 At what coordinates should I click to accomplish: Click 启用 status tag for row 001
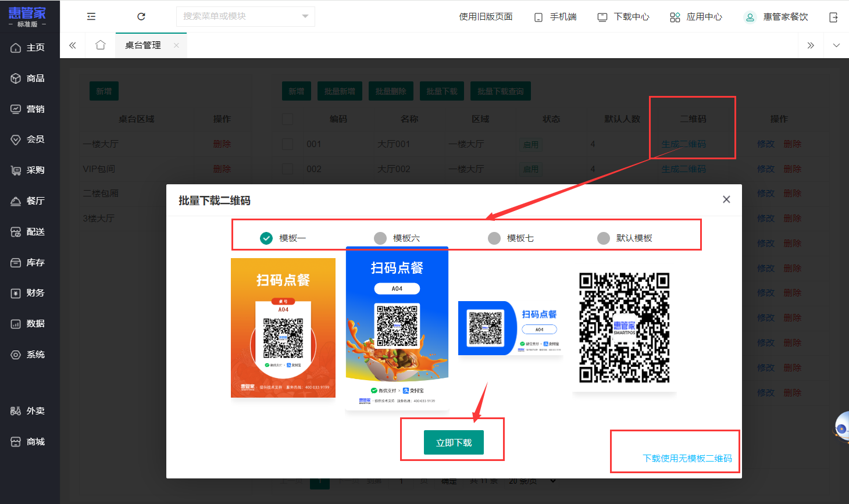coord(531,145)
